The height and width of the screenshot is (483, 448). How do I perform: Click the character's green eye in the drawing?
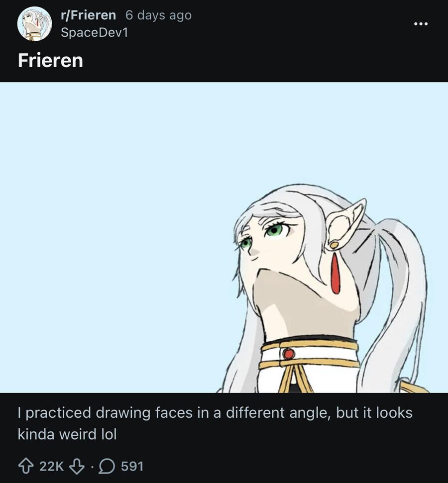274,230
